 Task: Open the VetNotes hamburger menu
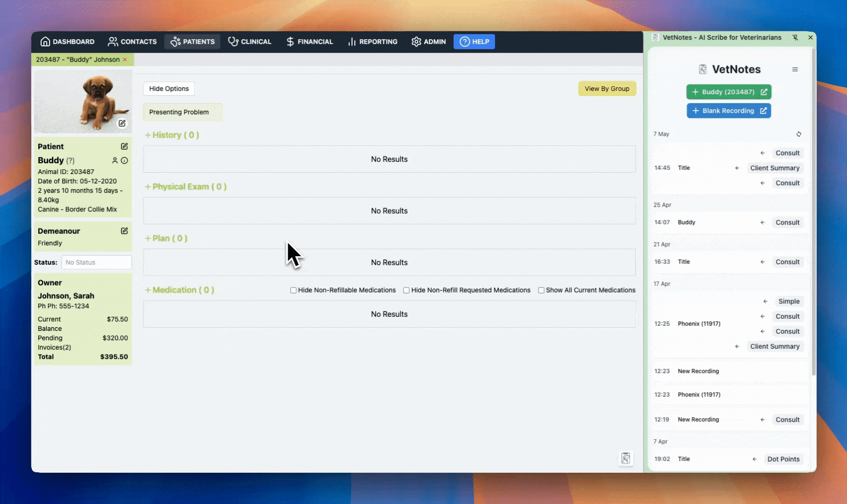point(795,70)
